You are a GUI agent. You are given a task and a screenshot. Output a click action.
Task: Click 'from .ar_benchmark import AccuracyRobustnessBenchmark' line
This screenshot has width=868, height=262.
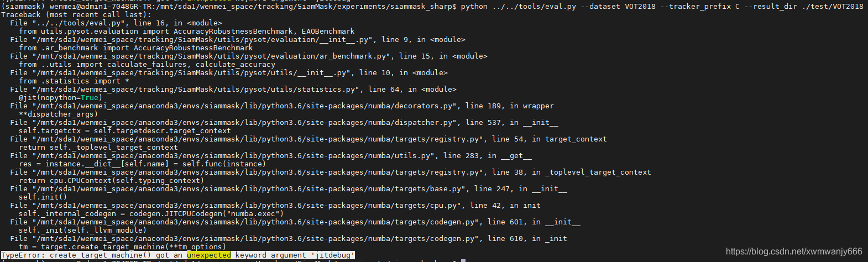tap(136, 48)
